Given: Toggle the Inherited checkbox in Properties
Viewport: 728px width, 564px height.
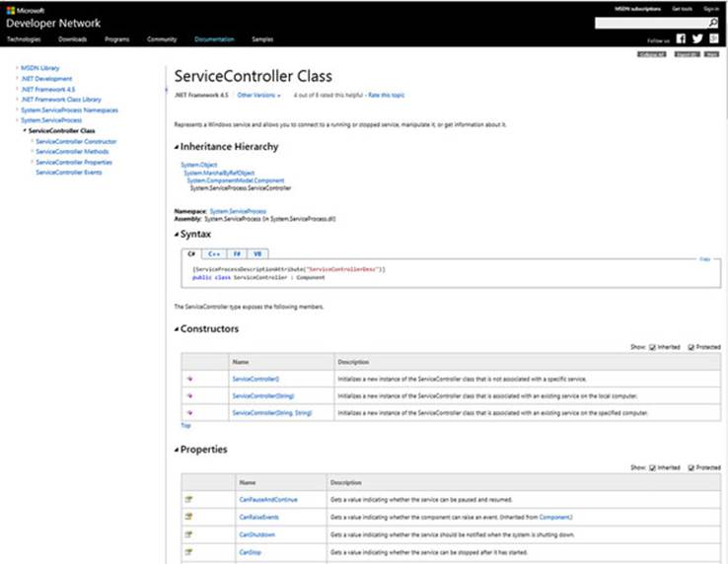Looking at the screenshot, I should click(x=652, y=467).
